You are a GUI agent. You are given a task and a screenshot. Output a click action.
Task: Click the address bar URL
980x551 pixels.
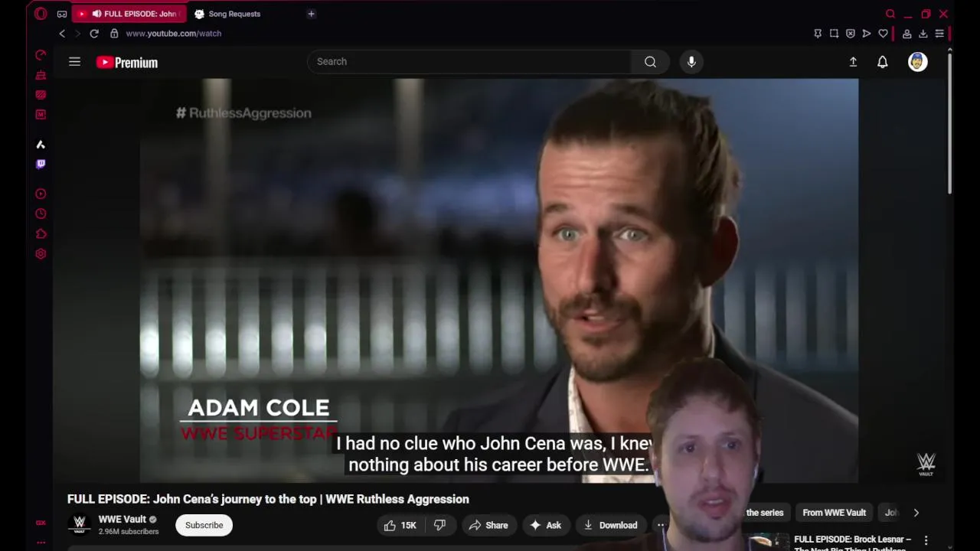[174, 34]
